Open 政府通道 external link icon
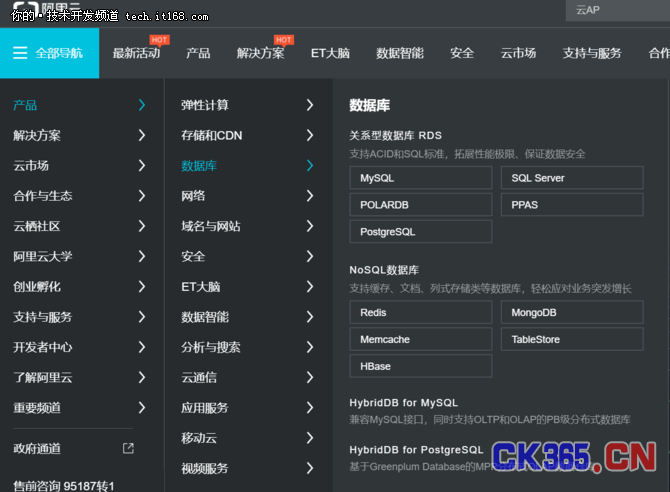This screenshot has height=492, width=670. 128,448
